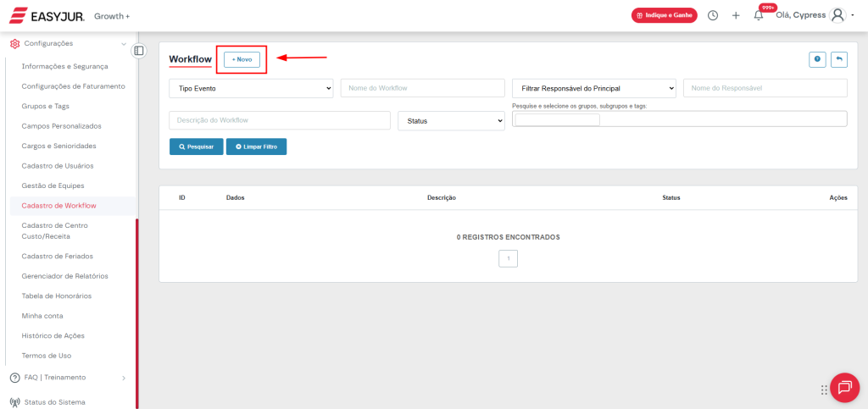
Task: Open the red chat support bubble
Action: 844,388
